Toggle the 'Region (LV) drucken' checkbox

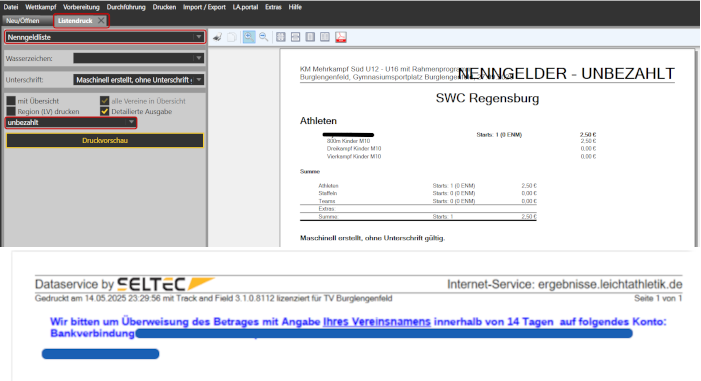click(11, 111)
